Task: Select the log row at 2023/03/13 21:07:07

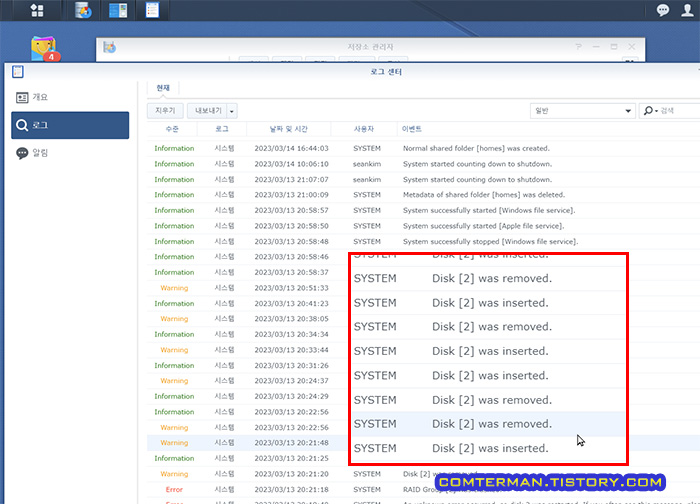Action: click(x=423, y=179)
